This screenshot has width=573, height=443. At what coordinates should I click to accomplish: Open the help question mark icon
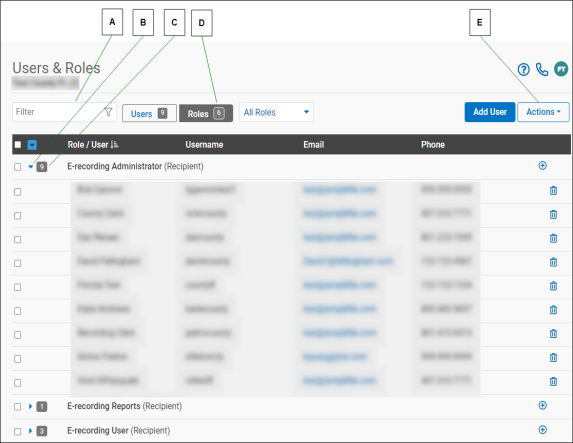coord(523,69)
